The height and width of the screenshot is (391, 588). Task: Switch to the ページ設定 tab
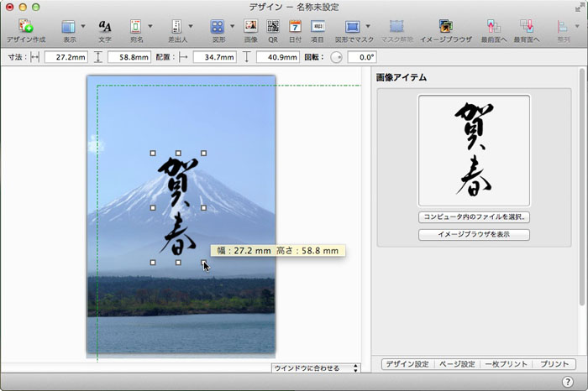(456, 364)
